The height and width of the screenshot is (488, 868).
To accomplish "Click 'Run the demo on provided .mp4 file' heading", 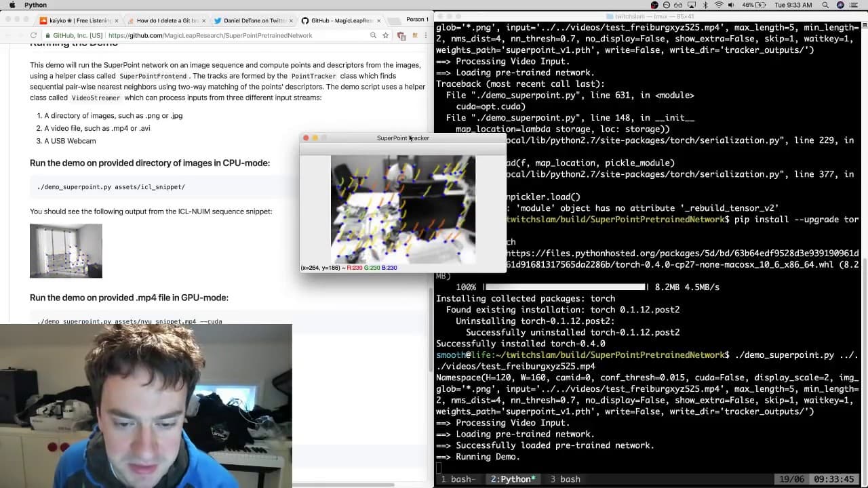I will pos(129,298).
